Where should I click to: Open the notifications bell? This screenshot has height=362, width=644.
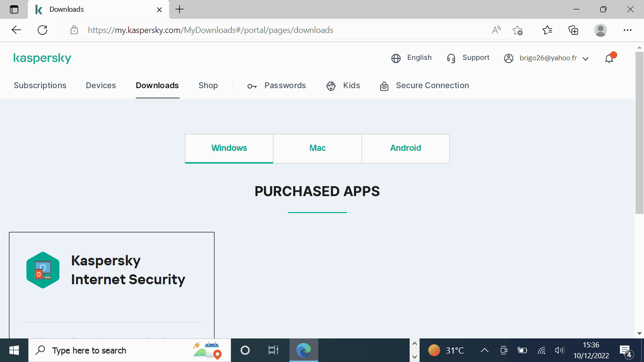click(610, 58)
